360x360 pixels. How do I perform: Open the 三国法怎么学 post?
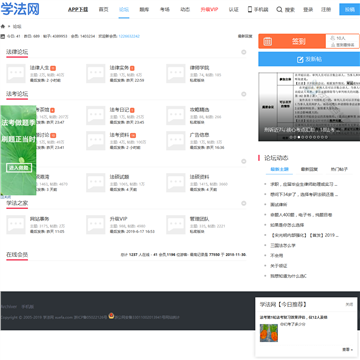pyautogui.click(x=283, y=245)
